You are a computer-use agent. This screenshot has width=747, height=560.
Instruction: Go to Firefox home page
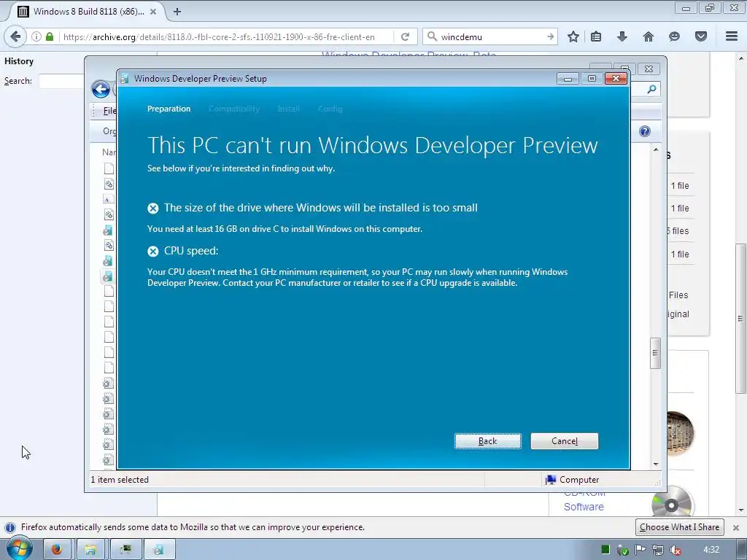tap(649, 36)
